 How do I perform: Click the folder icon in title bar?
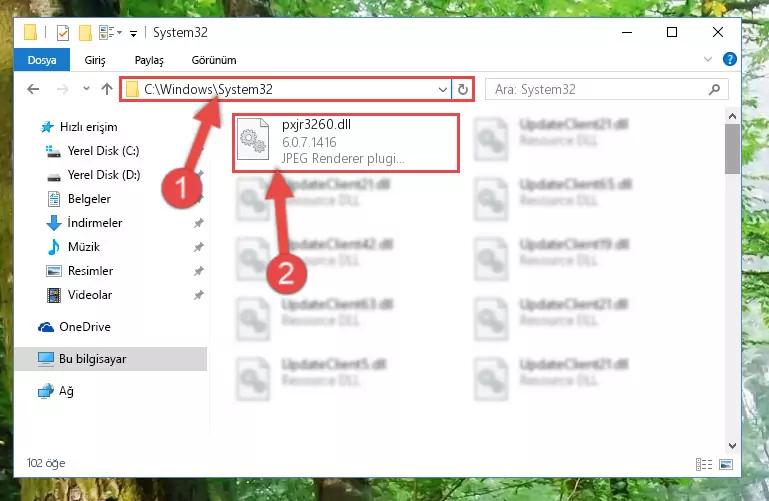30,32
